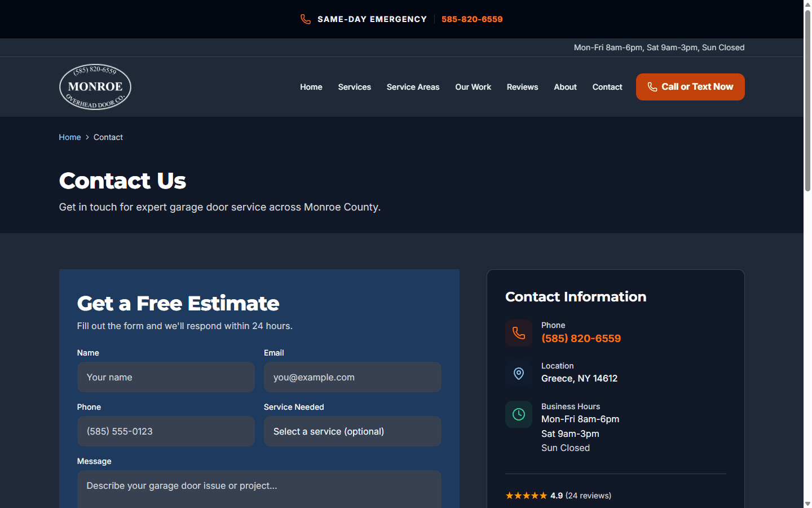Click the 585-820-6559 link in the top bar
This screenshot has height=508, width=812.
(x=471, y=19)
